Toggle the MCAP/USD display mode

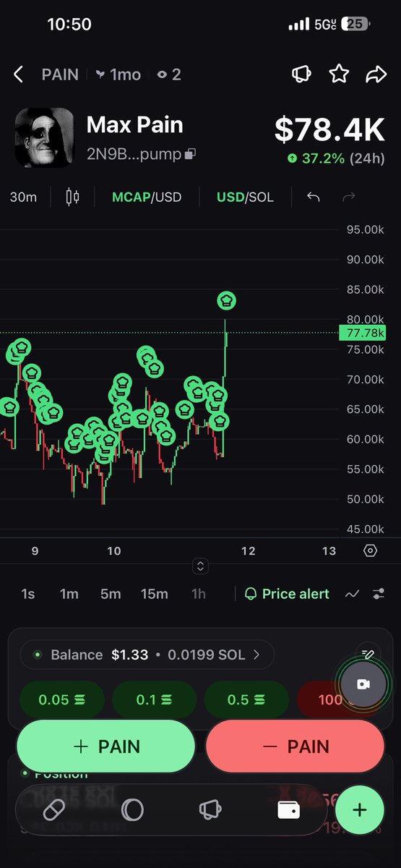[147, 197]
